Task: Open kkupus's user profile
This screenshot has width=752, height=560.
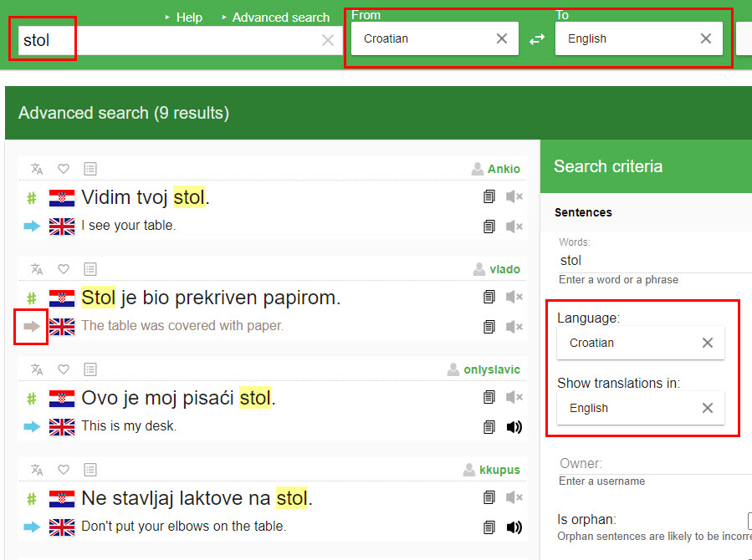Action: (499, 470)
